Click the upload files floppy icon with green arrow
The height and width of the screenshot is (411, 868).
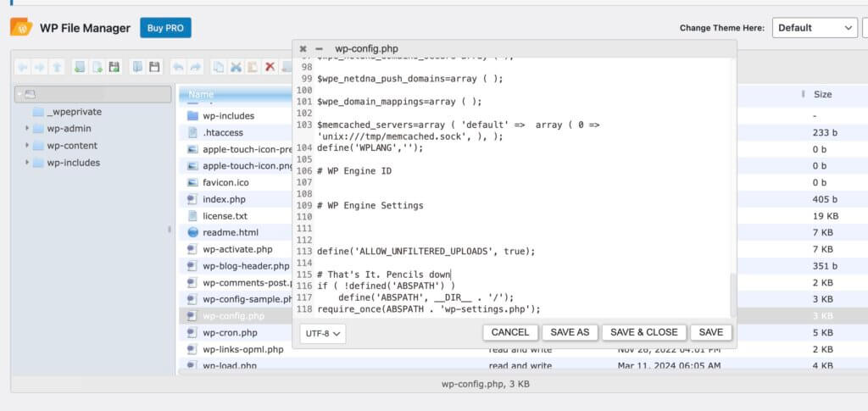coord(114,68)
